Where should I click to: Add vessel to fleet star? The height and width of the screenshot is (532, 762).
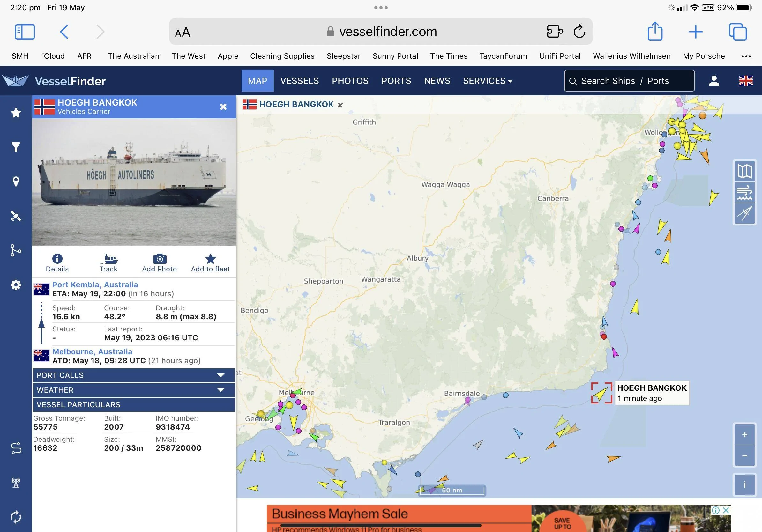point(210,263)
